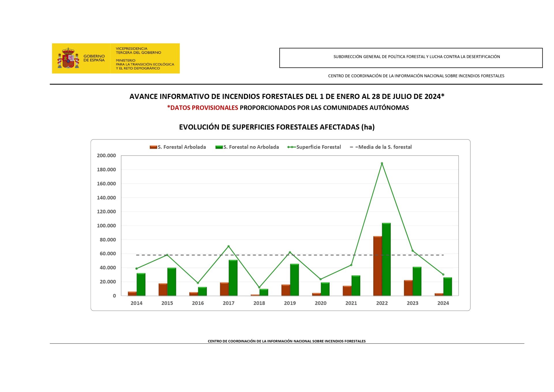
Task: Click the 200.000 y-axis label
Action: point(106,156)
